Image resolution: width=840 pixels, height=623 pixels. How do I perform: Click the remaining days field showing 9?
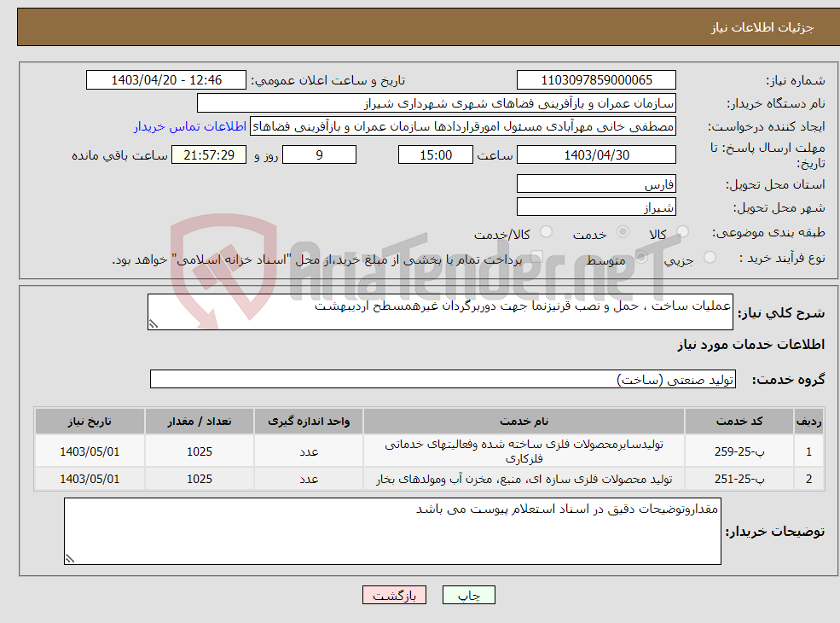pyautogui.click(x=319, y=155)
